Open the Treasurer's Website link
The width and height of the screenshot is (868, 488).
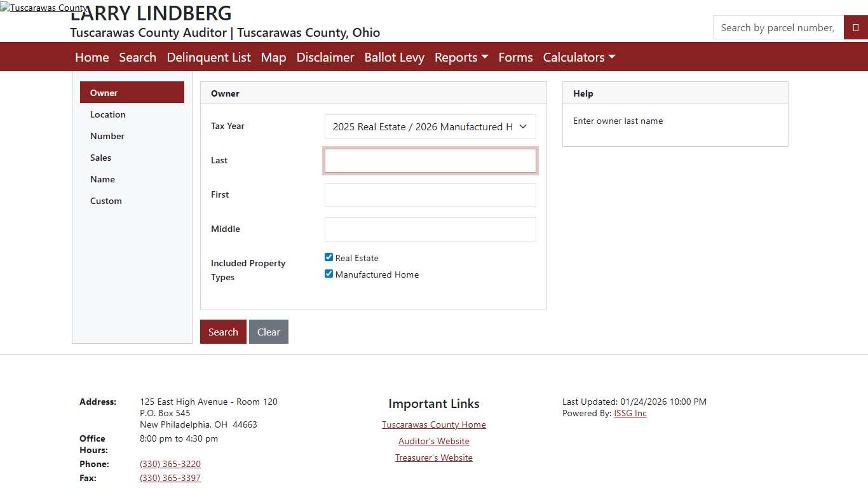pos(434,457)
